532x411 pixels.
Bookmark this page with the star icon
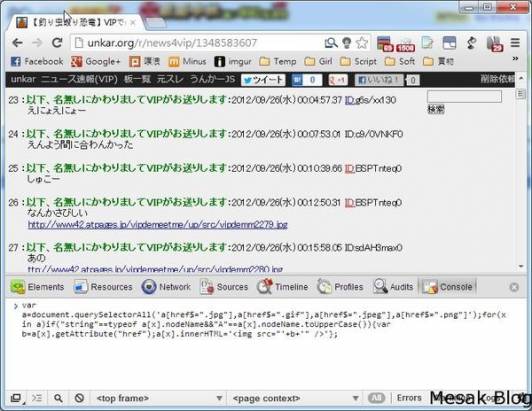pyautogui.click(x=362, y=43)
